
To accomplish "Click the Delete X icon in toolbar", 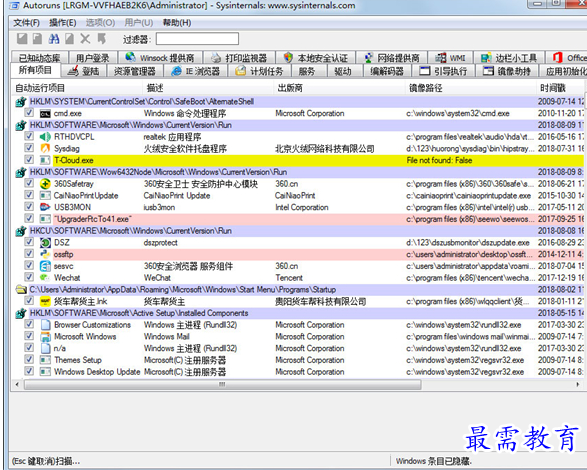I will [x=85, y=39].
